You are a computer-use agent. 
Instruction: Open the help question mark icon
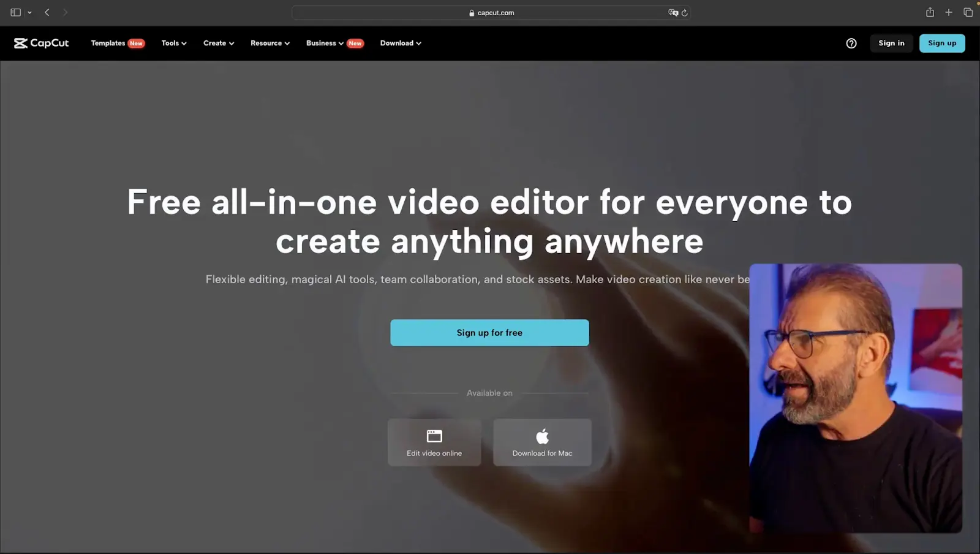click(x=851, y=43)
